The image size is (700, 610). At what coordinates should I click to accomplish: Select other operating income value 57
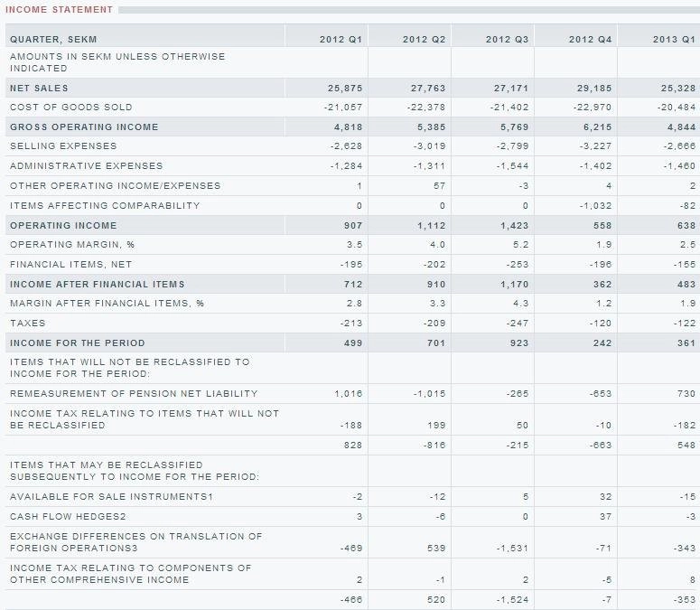click(x=439, y=185)
